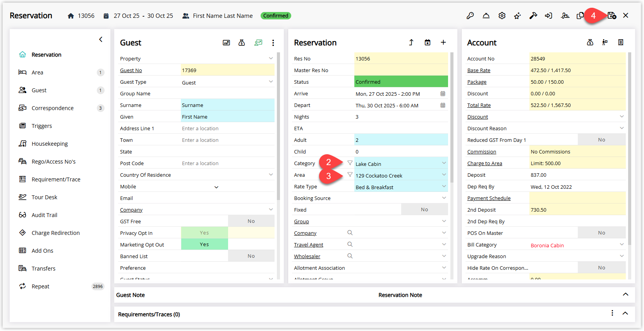
Task: Click the Area filter funnel icon
Action: (x=350, y=174)
